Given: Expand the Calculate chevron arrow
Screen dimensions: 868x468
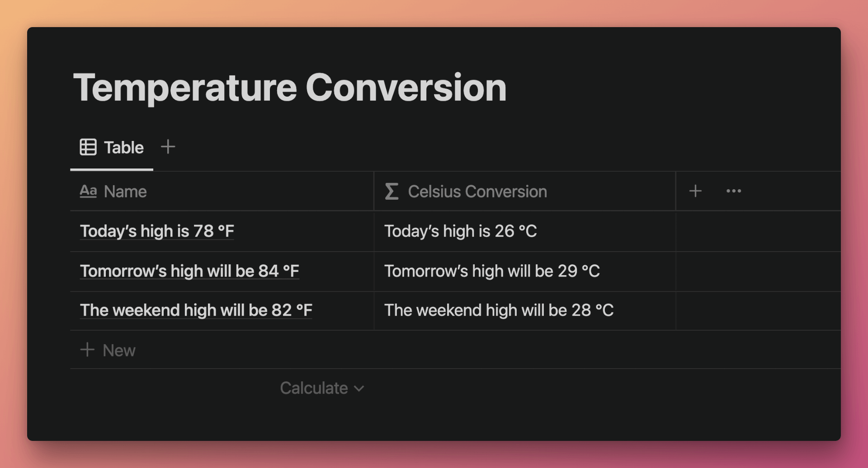Looking at the screenshot, I should [359, 388].
